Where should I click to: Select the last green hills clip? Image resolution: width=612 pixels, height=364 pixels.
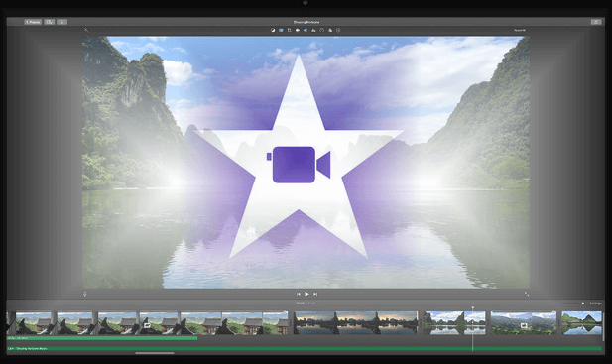coord(581,323)
